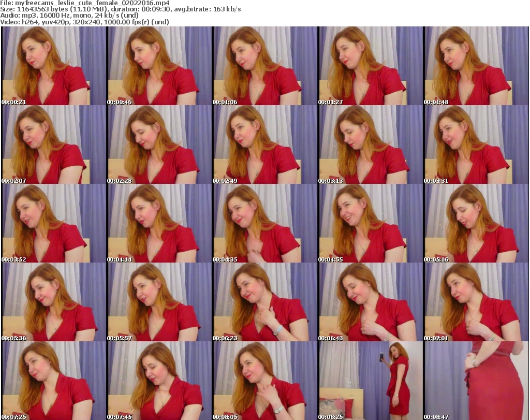Choose the thumbnail frame at 00:01:48

476,66
